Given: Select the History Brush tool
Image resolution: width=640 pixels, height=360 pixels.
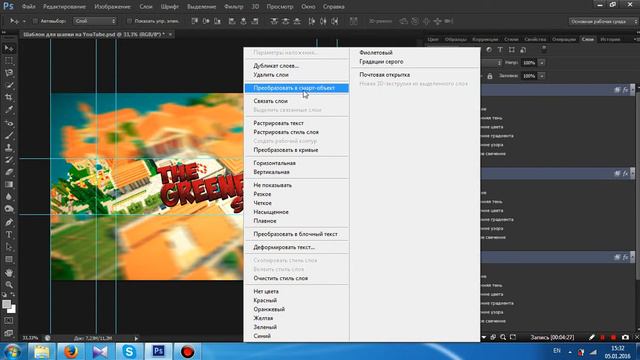Looking at the screenshot, I should pos(9,160).
